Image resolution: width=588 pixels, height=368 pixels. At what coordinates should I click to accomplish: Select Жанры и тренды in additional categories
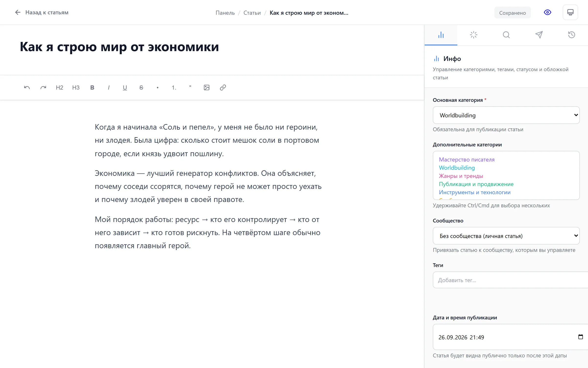[x=461, y=176]
